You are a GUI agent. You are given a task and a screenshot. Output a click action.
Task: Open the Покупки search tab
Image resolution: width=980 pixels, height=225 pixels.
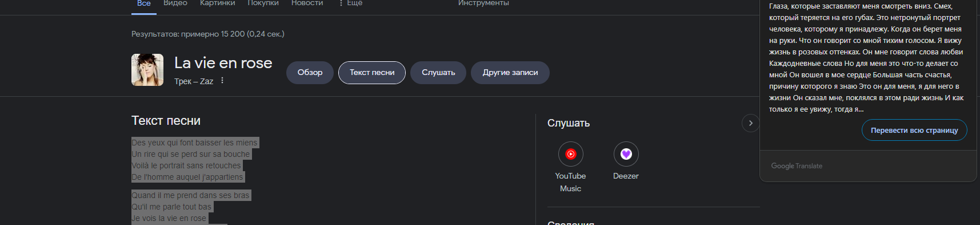tap(263, 3)
